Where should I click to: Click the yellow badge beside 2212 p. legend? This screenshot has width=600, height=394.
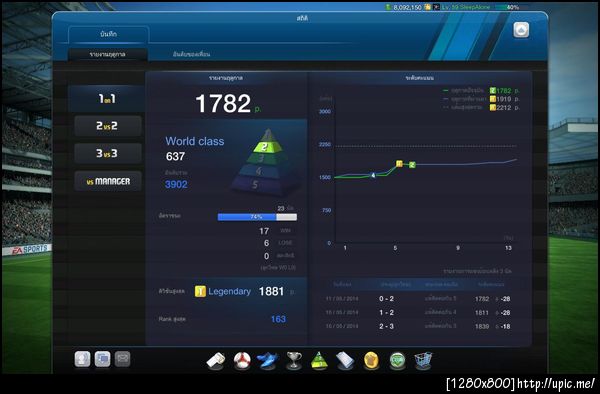[x=493, y=108]
